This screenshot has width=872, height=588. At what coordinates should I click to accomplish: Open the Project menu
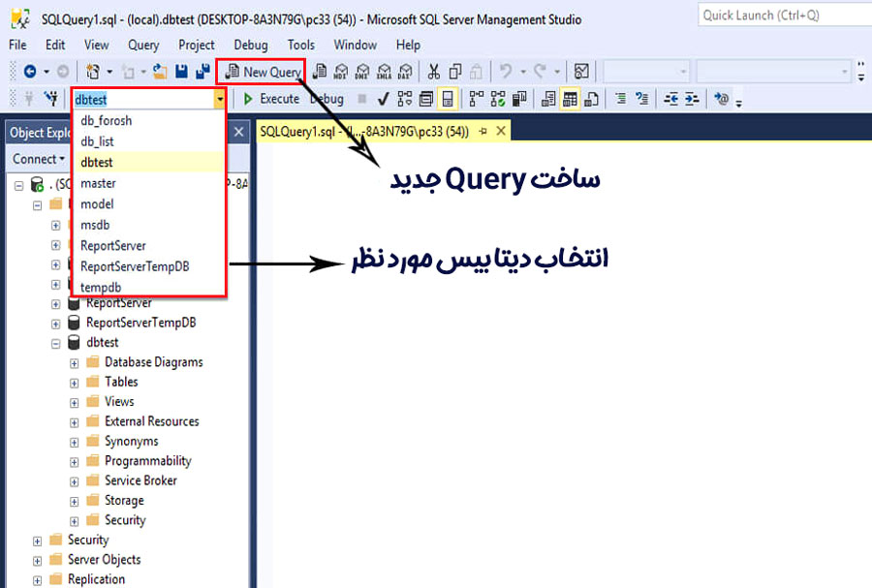coord(197,45)
